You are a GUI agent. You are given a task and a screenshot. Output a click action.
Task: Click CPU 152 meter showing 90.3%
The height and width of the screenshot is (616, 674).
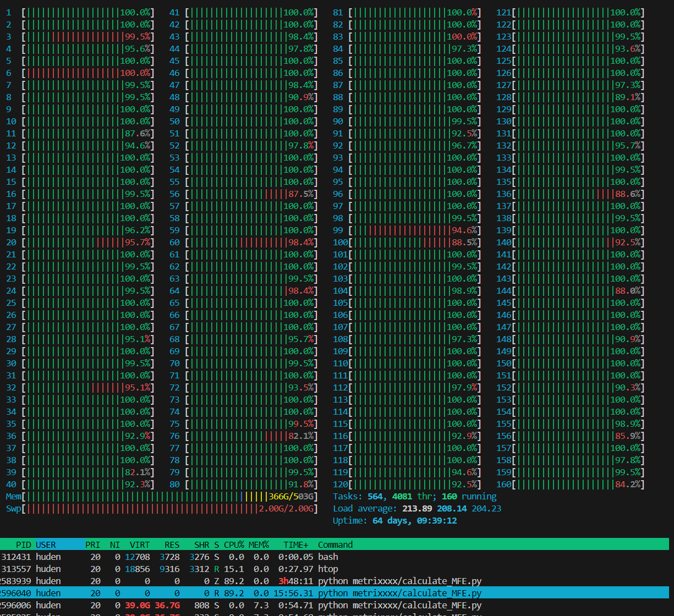571,387
